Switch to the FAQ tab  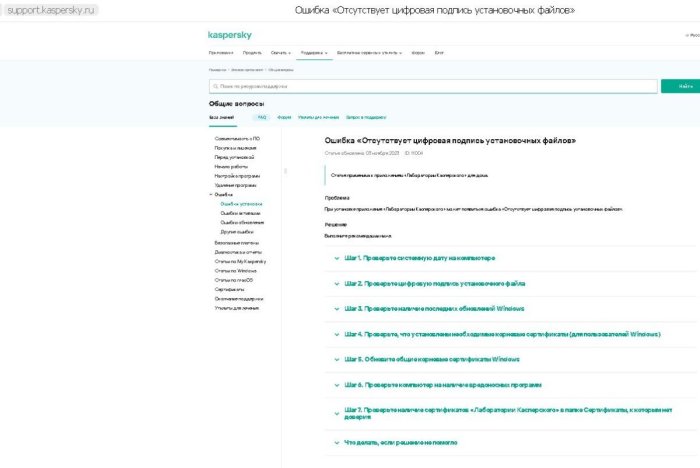coord(262,117)
